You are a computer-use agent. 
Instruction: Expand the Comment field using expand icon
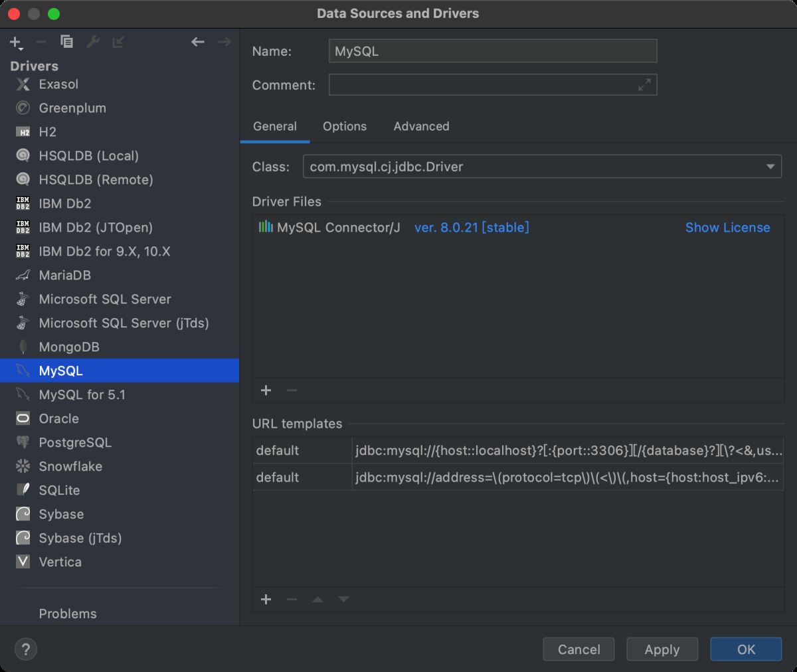(644, 85)
